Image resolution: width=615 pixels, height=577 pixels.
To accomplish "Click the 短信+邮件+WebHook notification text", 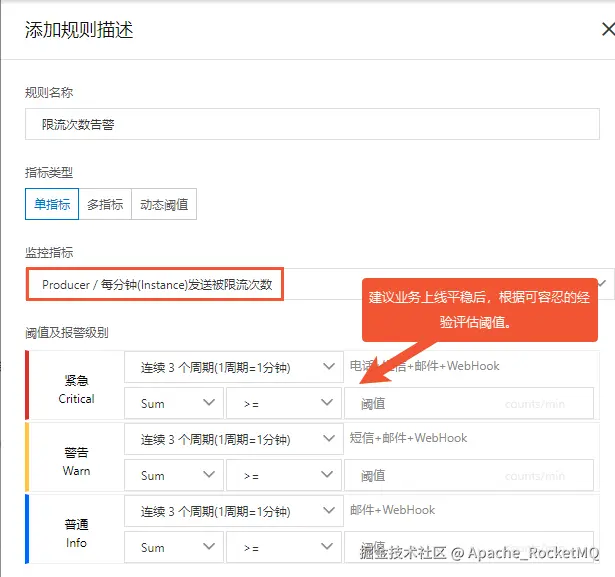I will pyautogui.click(x=408, y=438).
